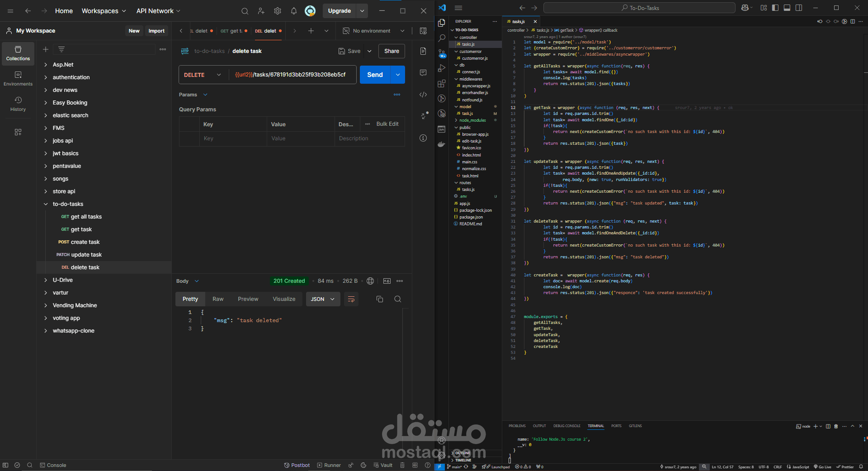This screenshot has height=471, width=868.
Task: Open Extensions view in VS Code
Action: click(x=442, y=84)
